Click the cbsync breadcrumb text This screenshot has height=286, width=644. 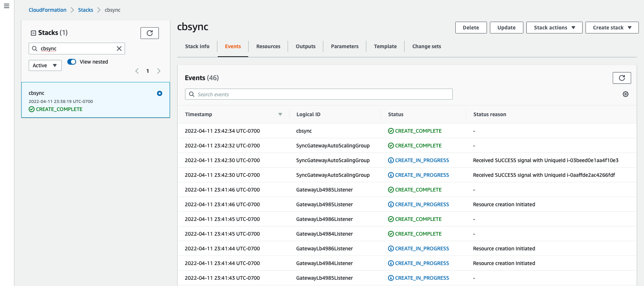tap(113, 10)
